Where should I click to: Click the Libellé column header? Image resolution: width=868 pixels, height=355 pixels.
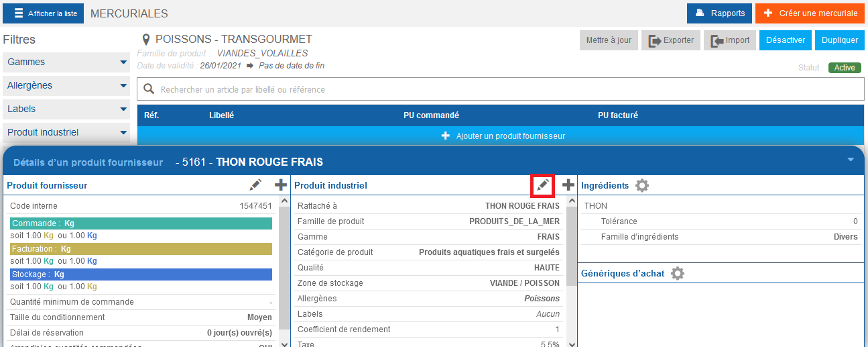[x=221, y=115]
